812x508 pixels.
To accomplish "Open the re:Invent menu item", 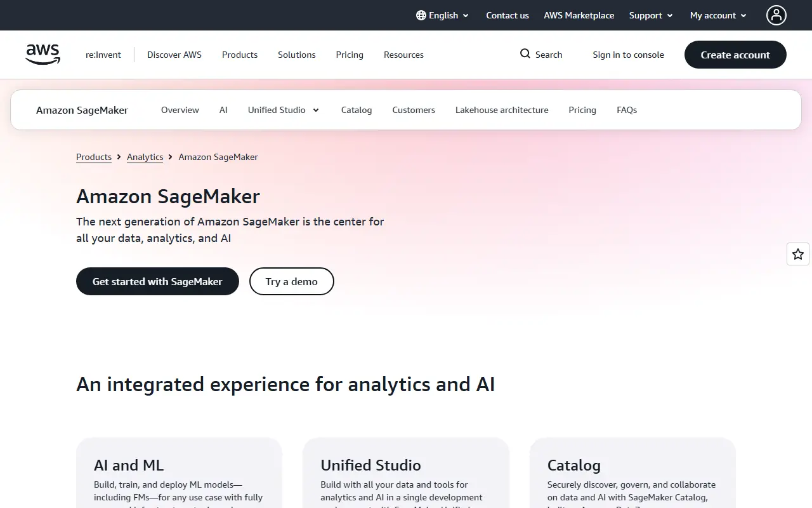I will [103, 55].
